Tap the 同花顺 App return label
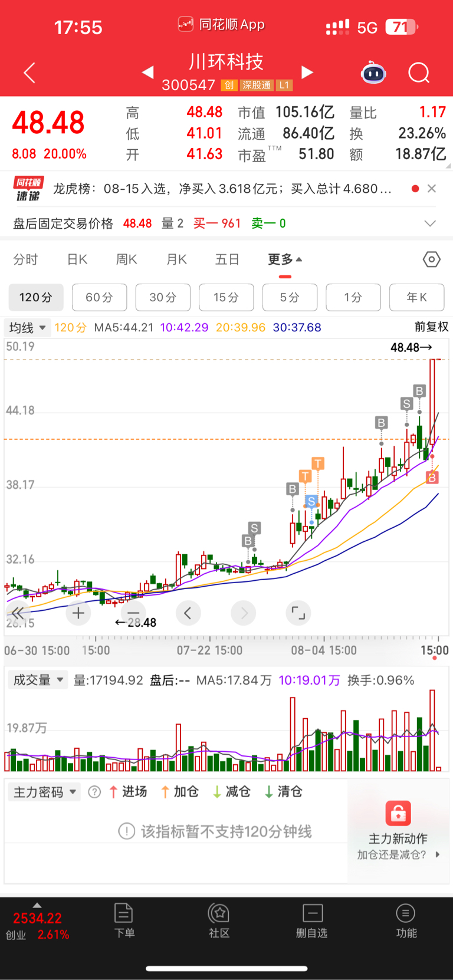The image size is (453, 980). 221,24
